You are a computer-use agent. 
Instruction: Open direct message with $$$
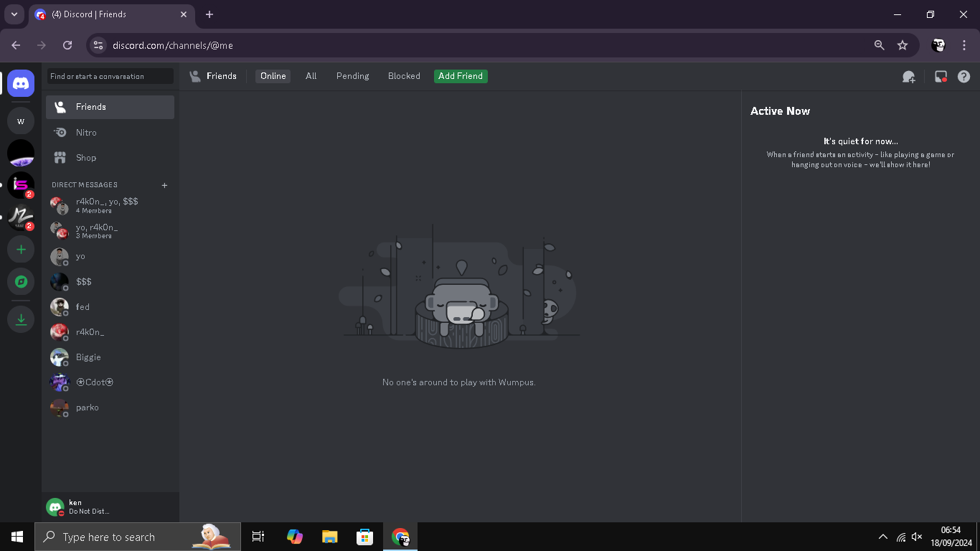tap(110, 281)
